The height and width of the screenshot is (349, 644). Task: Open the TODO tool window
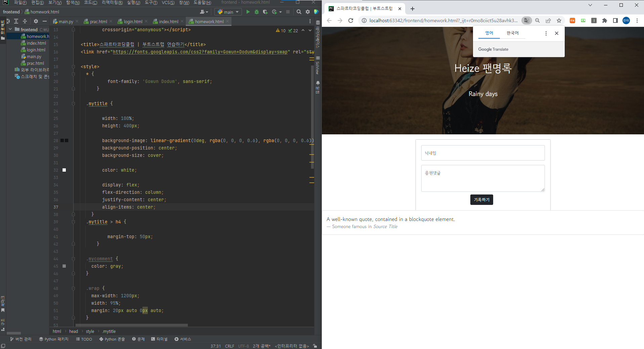(x=84, y=339)
